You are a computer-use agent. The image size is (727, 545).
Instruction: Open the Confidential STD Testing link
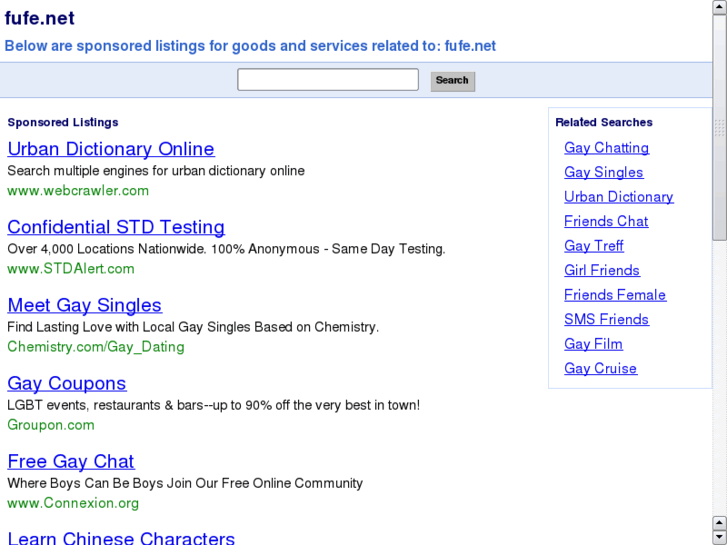(116, 227)
